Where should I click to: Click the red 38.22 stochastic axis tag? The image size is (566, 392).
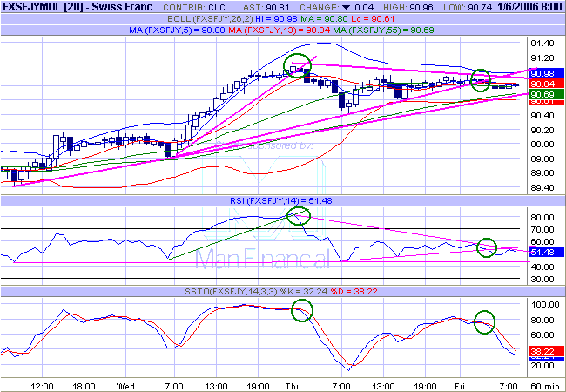pyautogui.click(x=545, y=351)
